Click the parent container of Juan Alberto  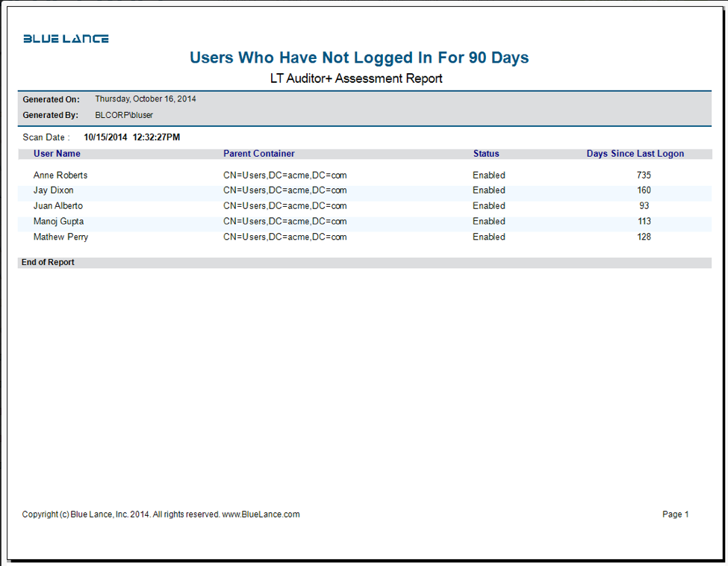pyautogui.click(x=285, y=205)
